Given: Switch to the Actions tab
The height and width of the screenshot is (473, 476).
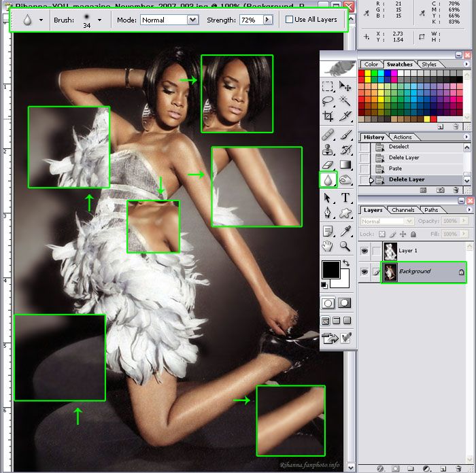Looking at the screenshot, I should point(403,137).
